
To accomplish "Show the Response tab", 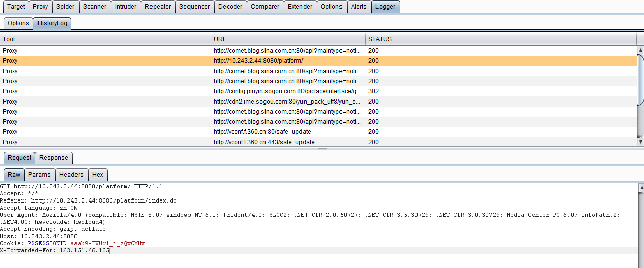I will click(54, 158).
